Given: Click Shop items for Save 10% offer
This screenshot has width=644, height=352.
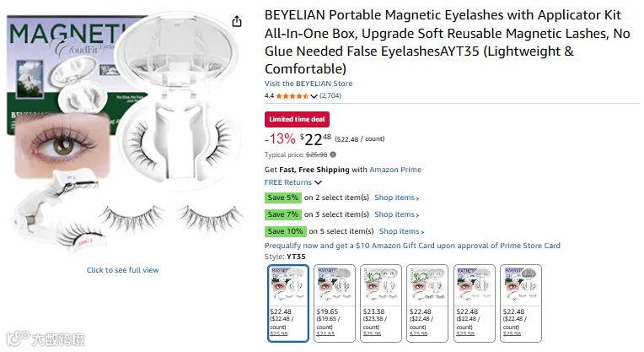Looking at the screenshot, I should point(401,231).
